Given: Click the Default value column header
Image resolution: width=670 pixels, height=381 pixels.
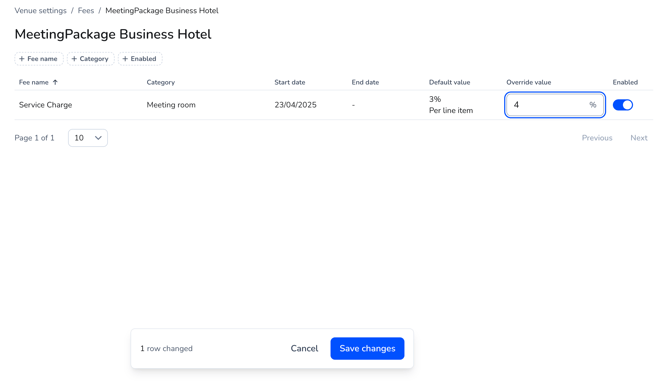Looking at the screenshot, I should tap(450, 82).
